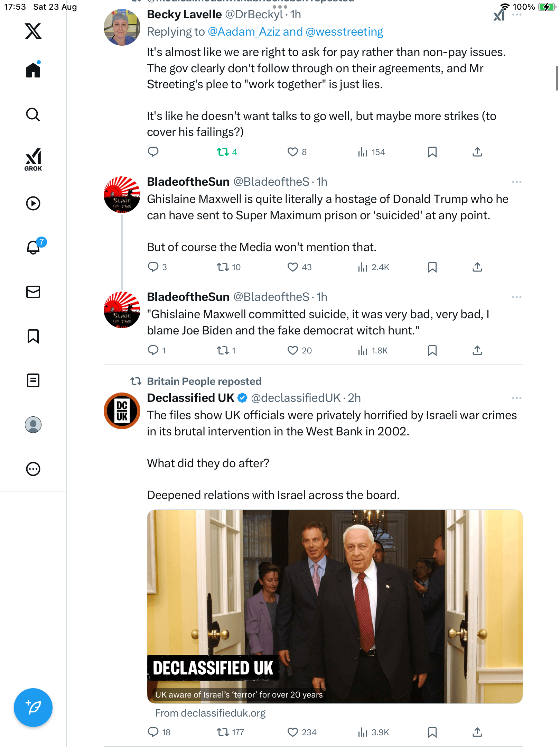Open Lists from the sidebar
The height and width of the screenshot is (747, 560).
pyautogui.click(x=33, y=380)
